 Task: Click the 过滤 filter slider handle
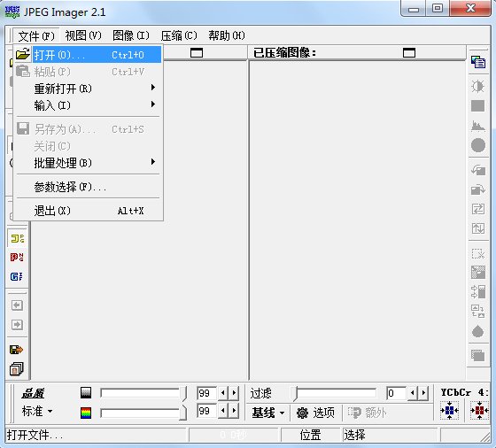[295, 394]
